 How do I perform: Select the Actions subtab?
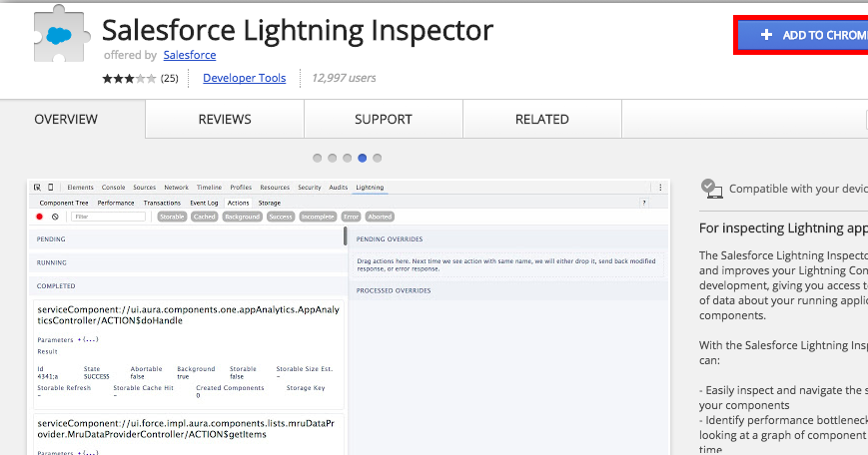(238, 203)
